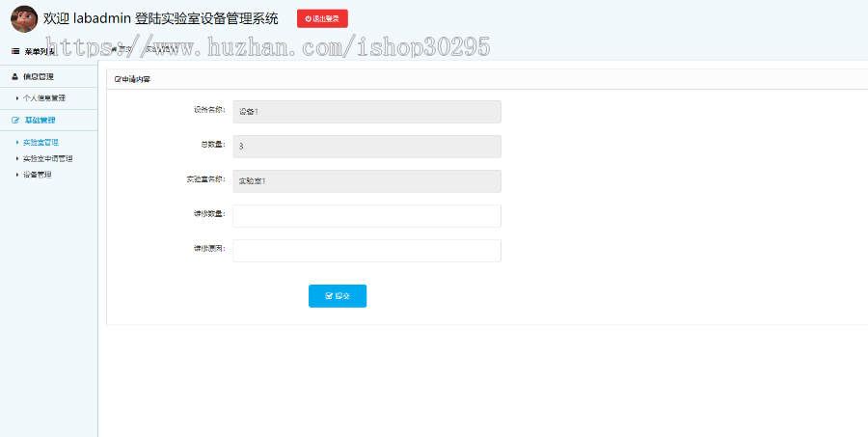Click the 菜单列表 list icon
Image resolution: width=868 pixels, height=437 pixels.
[x=15, y=51]
